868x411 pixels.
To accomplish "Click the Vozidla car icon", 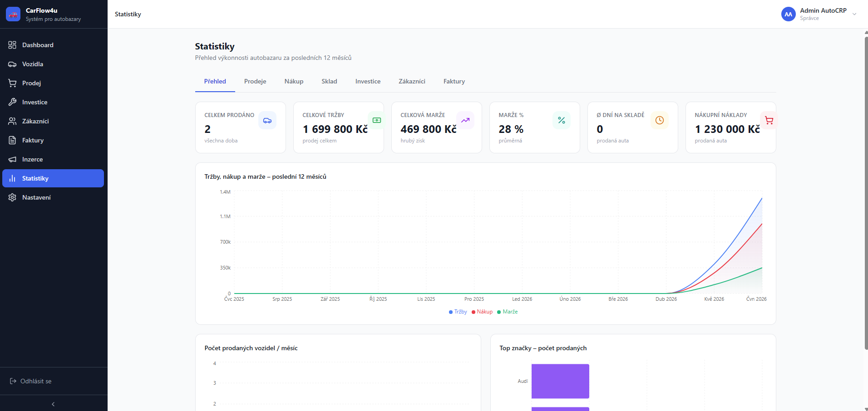I will tap(12, 64).
